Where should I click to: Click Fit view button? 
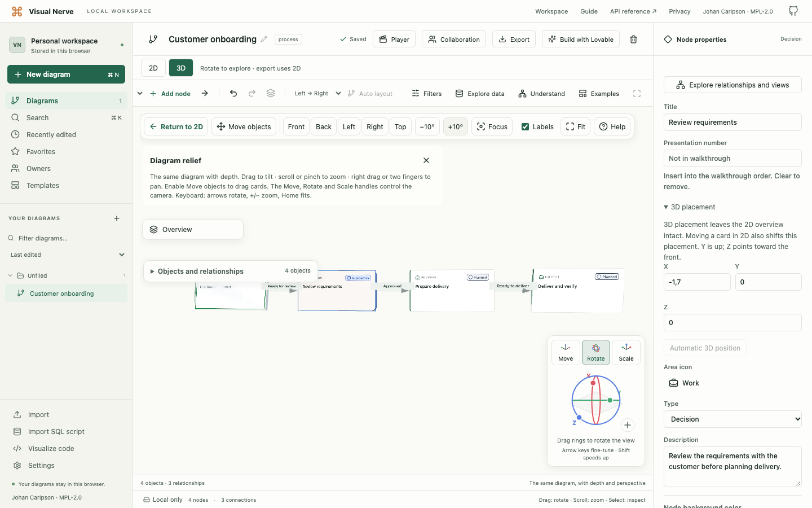coord(576,127)
